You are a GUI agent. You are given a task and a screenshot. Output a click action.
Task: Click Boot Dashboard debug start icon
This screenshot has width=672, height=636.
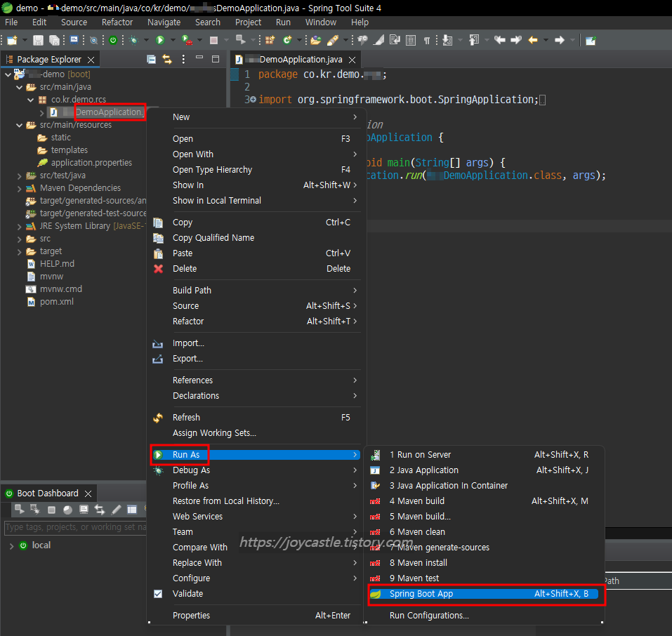coord(35,509)
